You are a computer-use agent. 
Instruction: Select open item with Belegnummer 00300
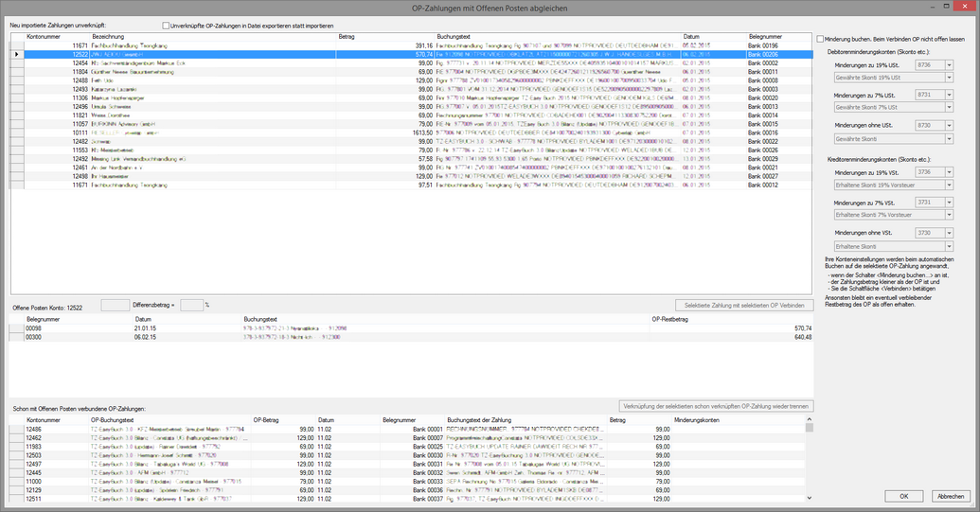411,337
